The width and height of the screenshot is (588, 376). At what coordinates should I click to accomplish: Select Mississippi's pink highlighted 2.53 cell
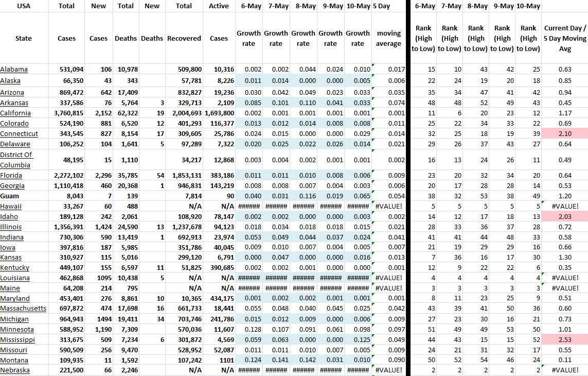coord(564,340)
